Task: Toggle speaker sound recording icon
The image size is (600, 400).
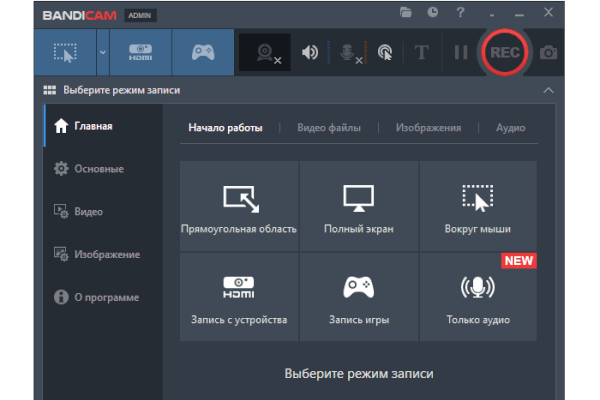Action: [x=310, y=52]
